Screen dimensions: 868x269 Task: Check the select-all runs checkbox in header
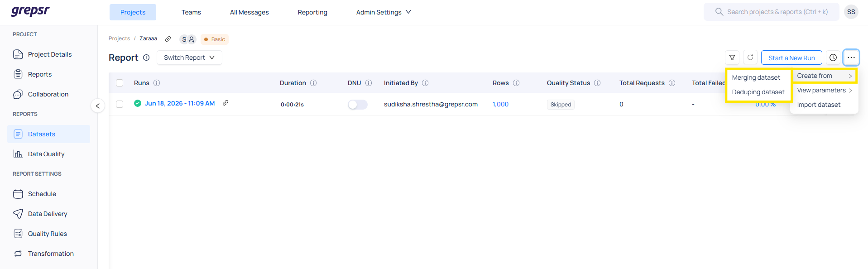(x=120, y=83)
